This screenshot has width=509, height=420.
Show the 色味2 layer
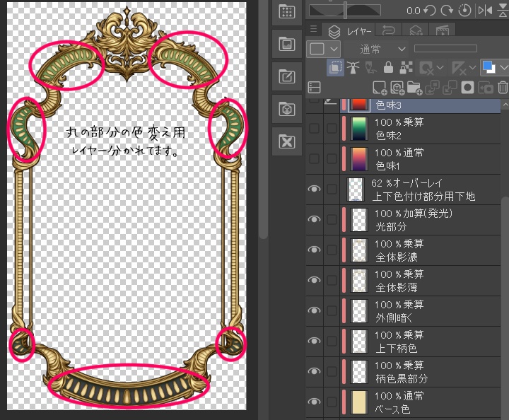pyautogui.click(x=314, y=128)
